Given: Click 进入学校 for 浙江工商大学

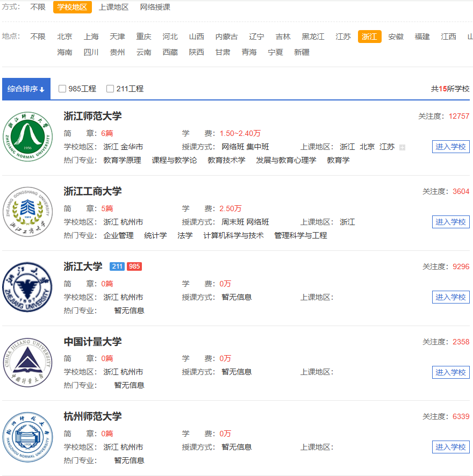Looking at the screenshot, I should click(451, 222).
